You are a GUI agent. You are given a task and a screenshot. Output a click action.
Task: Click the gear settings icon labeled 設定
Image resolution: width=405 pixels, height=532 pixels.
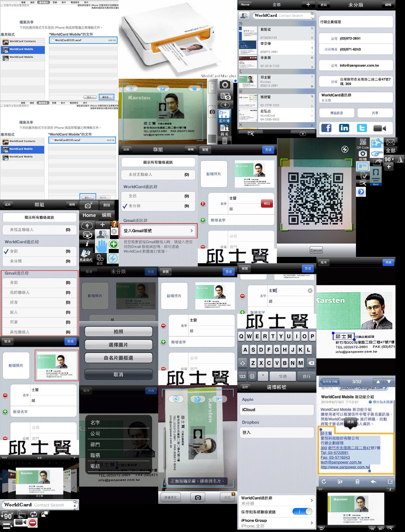[x=100, y=259]
